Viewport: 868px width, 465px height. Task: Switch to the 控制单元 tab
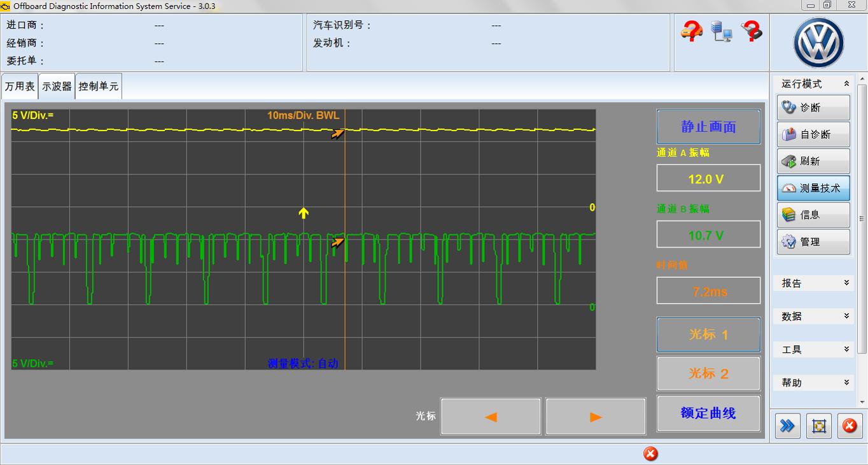[x=99, y=86]
